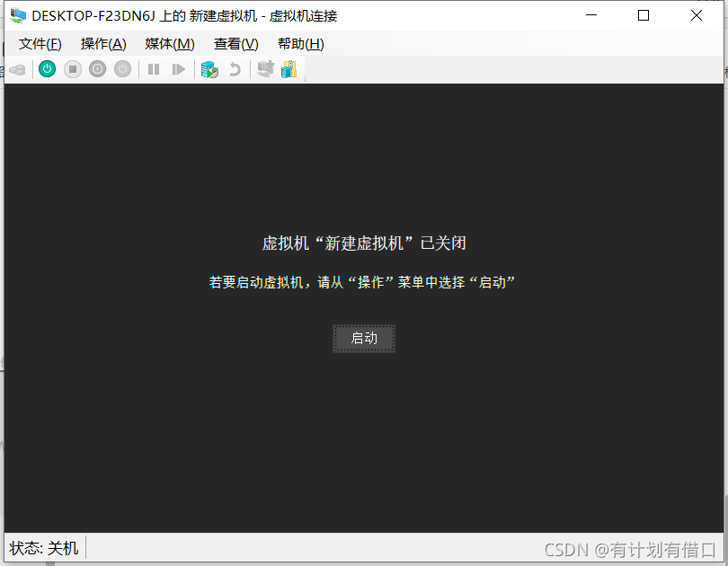
Task: Select the Turn Off toolbar icon
Action: (73, 69)
